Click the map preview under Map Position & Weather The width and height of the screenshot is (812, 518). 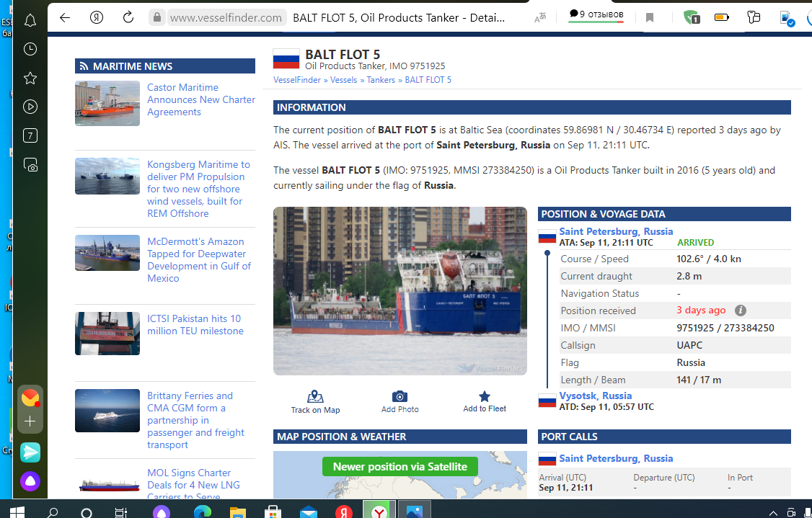(400, 475)
